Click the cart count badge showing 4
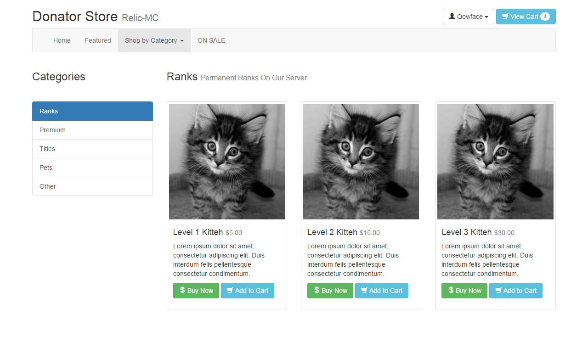The image size is (588, 364). [x=545, y=17]
